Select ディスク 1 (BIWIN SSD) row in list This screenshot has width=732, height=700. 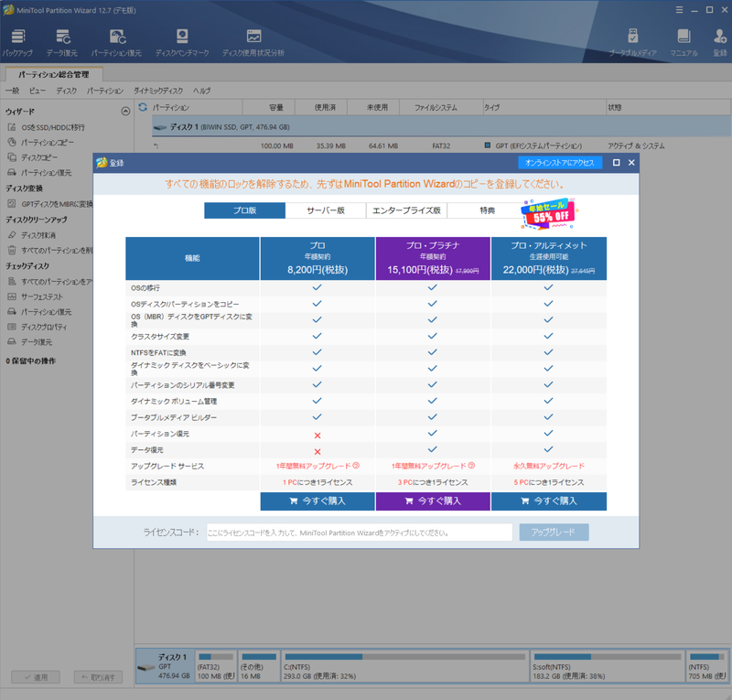[441, 127]
